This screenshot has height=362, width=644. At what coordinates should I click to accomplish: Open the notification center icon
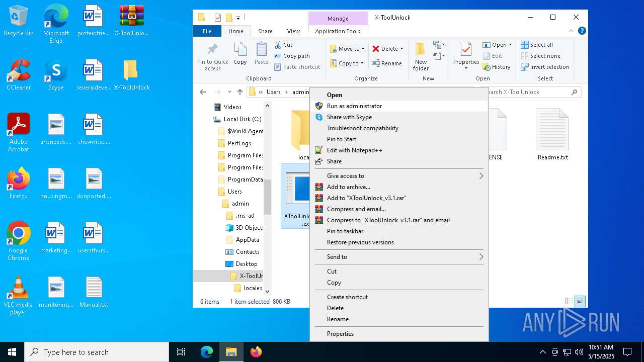[x=627, y=352]
